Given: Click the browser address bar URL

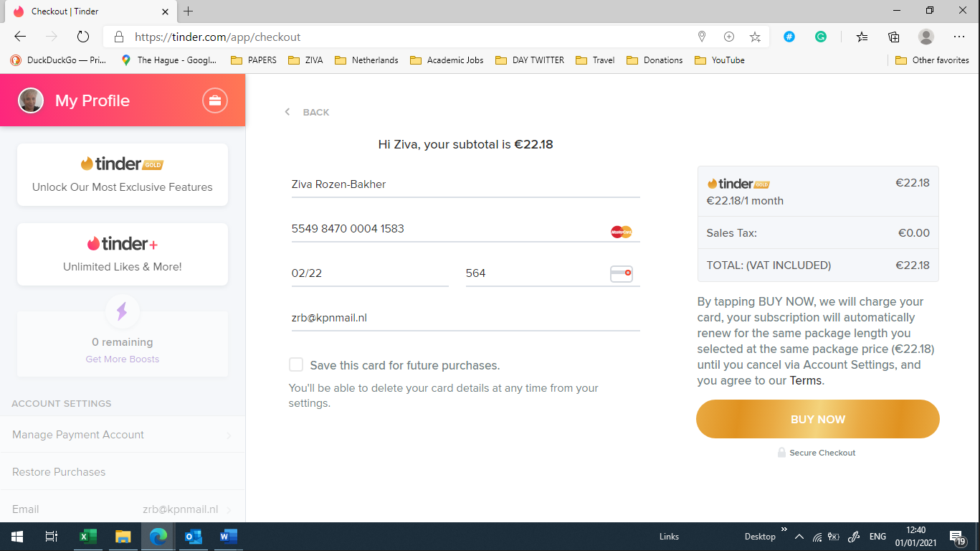Looking at the screenshot, I should [218, 37].
